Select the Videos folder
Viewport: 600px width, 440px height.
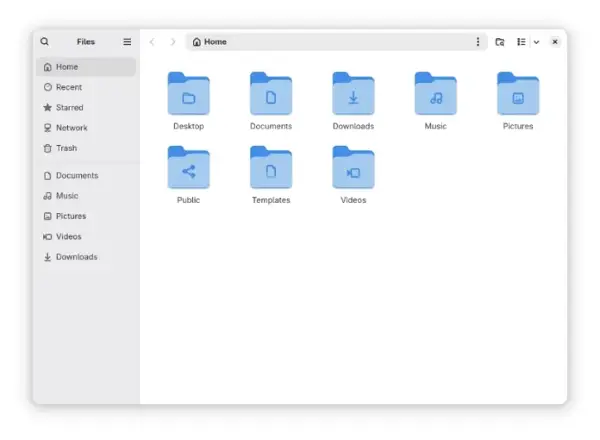tap(353, 169)
